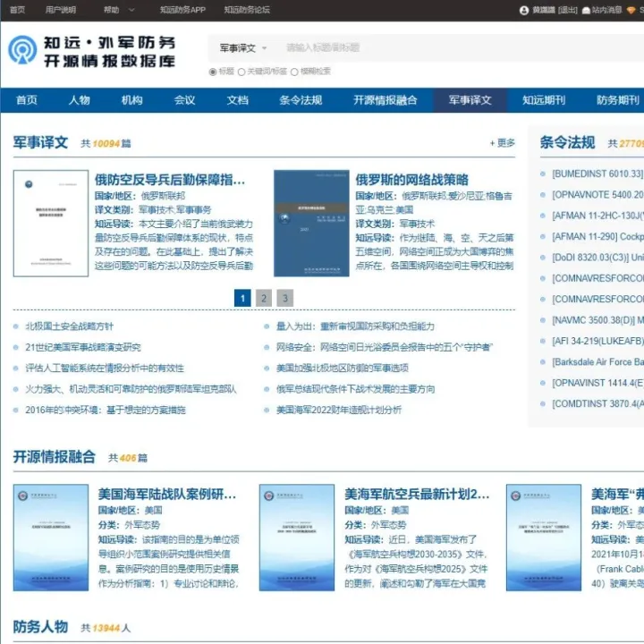Click the user account avatar icon
The width and height of the screenshot is (644, 644).
click(523, 10)
